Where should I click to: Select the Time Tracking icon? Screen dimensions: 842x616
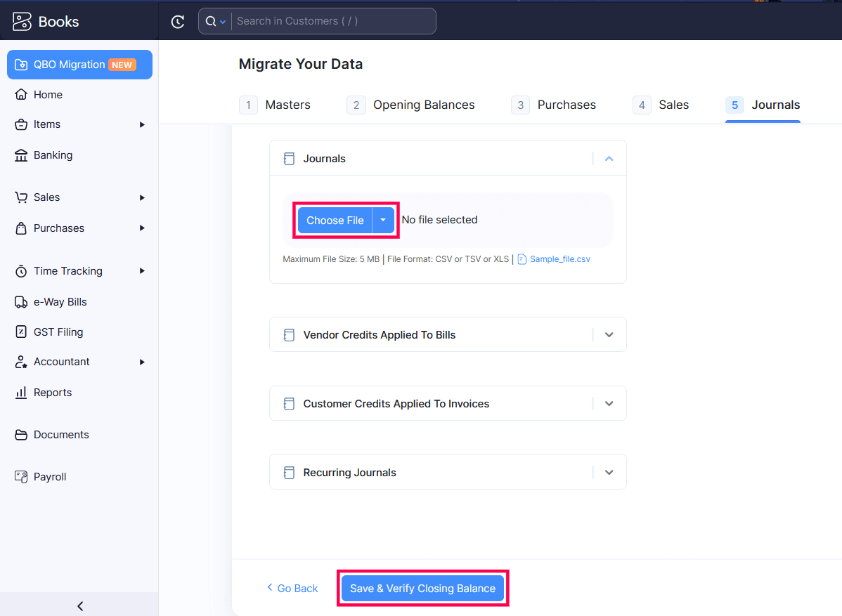[21, 270]
